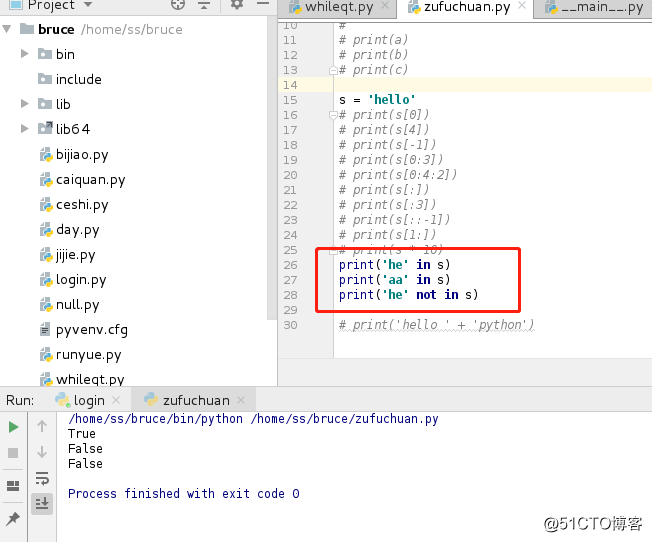Close the zufuchuan Run tab
The height and width of the screenshot is (542, 652).
click(x=241, y=400)
